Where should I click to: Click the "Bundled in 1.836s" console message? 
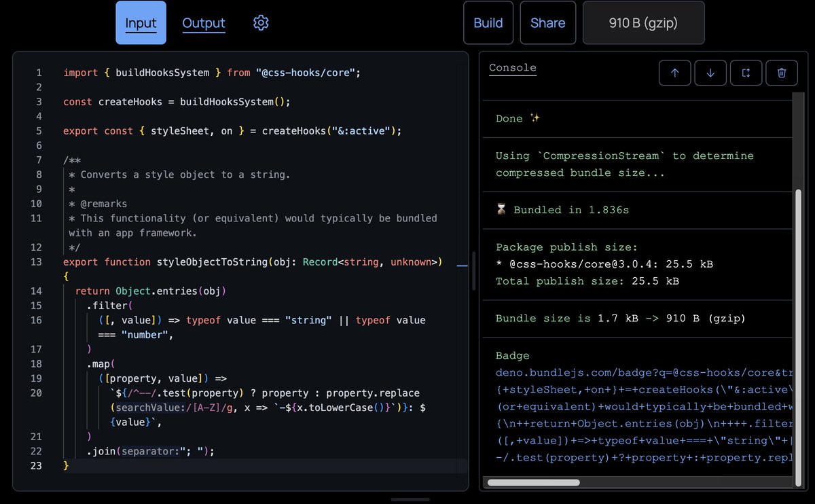pyautogui.click(x=562, y=210)
